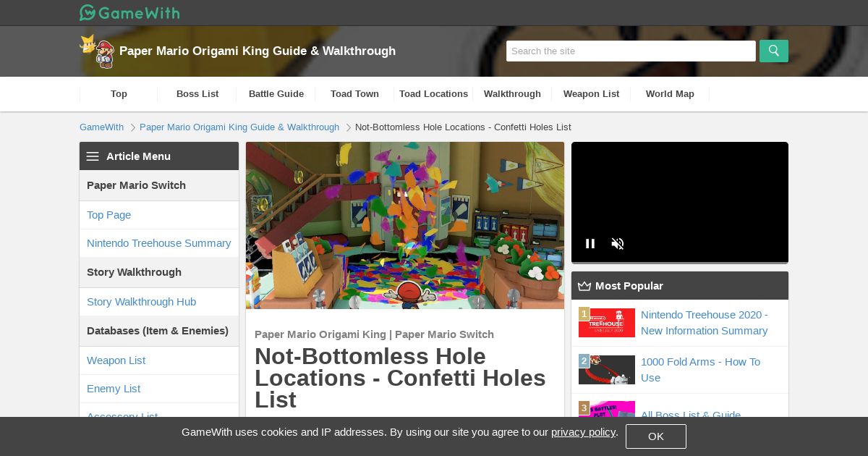Open the Story Walkthrough Hub link
The height and width of the screenshot is (456, 868).
[159, 302]
